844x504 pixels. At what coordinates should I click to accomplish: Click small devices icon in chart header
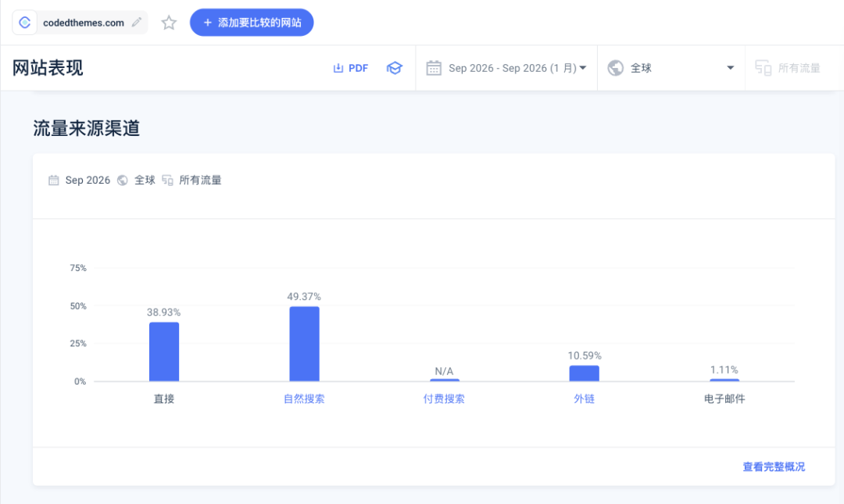pyautogui.click(x=167, y=181)
